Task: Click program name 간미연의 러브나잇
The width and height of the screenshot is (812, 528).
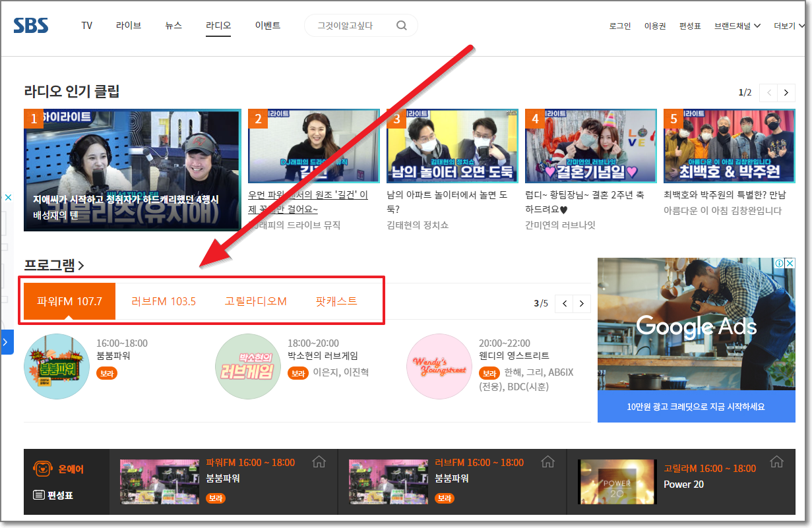Action: 560,225
